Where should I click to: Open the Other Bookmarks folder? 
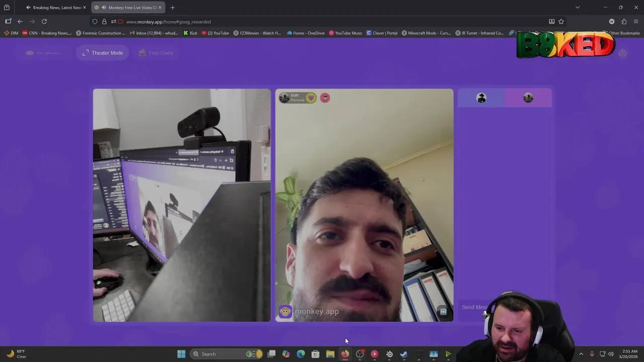coord(621,33)
